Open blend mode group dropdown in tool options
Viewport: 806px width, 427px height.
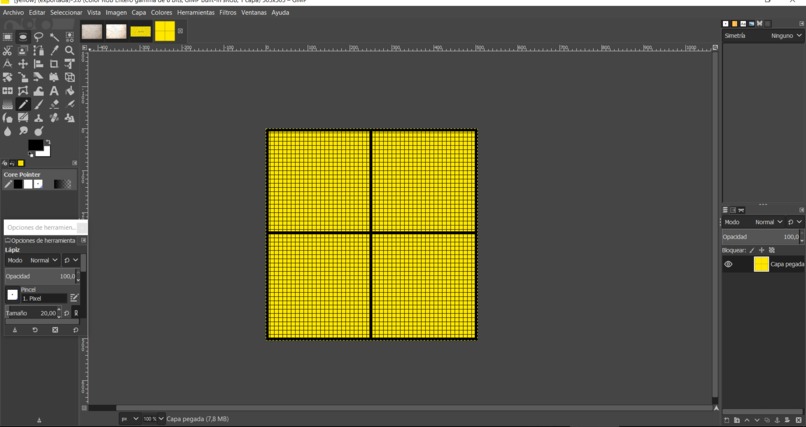(71, 261)
